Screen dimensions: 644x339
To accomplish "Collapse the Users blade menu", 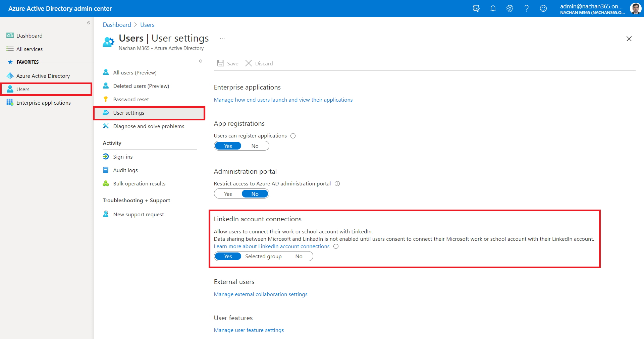I will click(201, 61).
